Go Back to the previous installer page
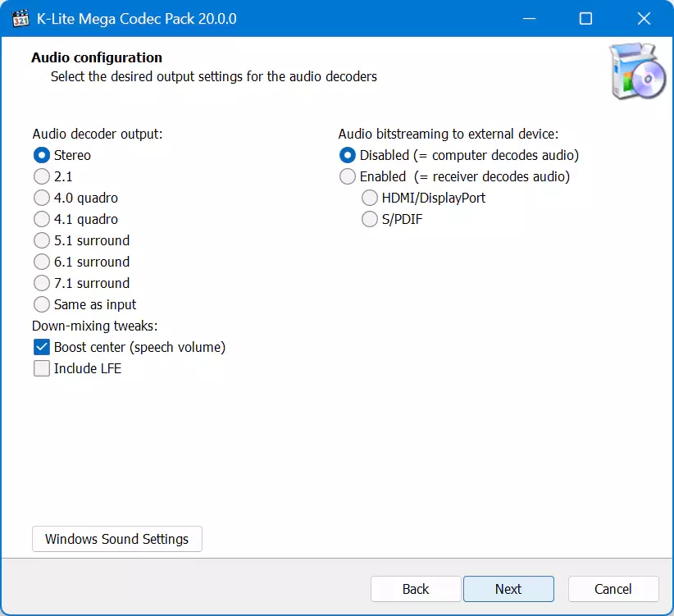Viewport: 674px width, 616px height. pyautogui.click(x=416, y=589)
